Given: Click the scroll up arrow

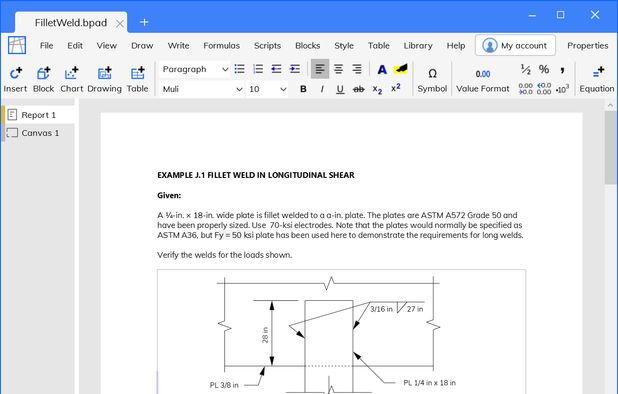Looking at the screenshot, I should pos(611,105).
